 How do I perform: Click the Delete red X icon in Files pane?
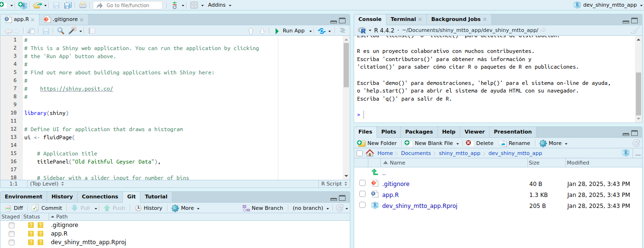coord(468,143)
